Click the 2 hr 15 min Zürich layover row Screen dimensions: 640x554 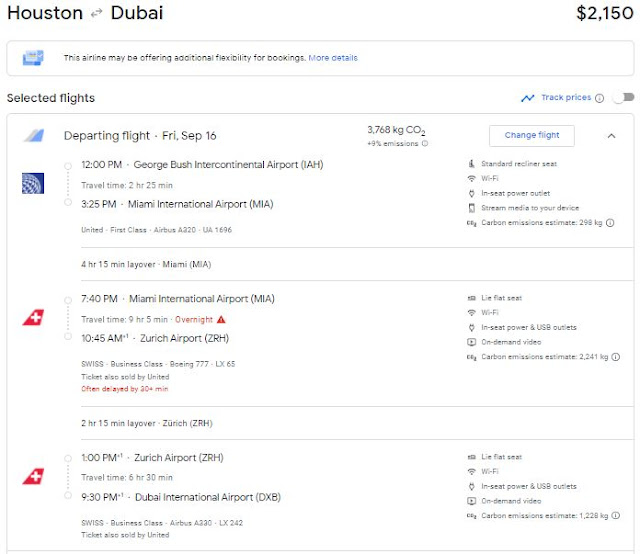click(x=148, y=423)
